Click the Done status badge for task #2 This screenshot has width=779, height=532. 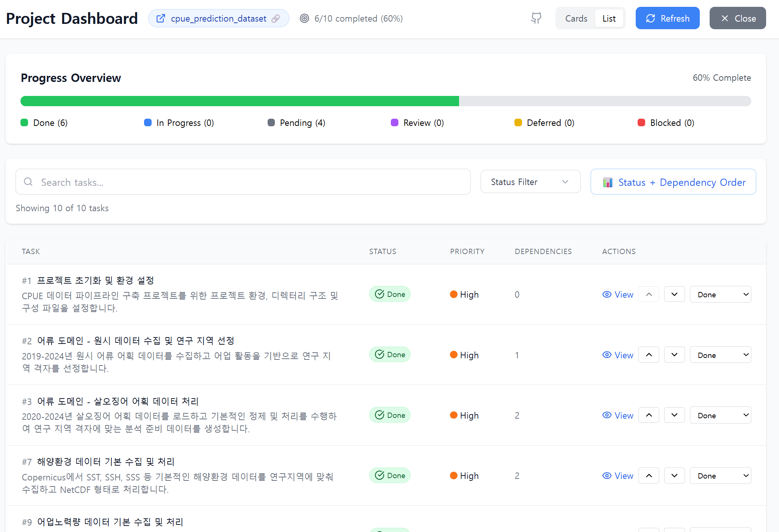click(390, 354)
